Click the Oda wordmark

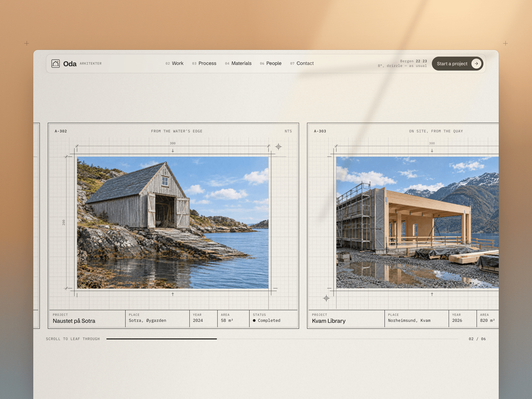(x=70, y=64)
